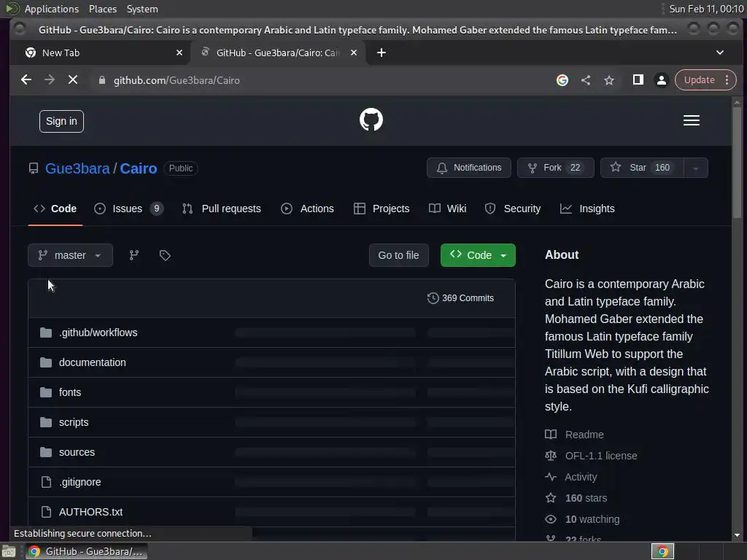Open the Wiki tab
Image resolution: width=747 pixels, height=560 pixels.
coord(447,209)
